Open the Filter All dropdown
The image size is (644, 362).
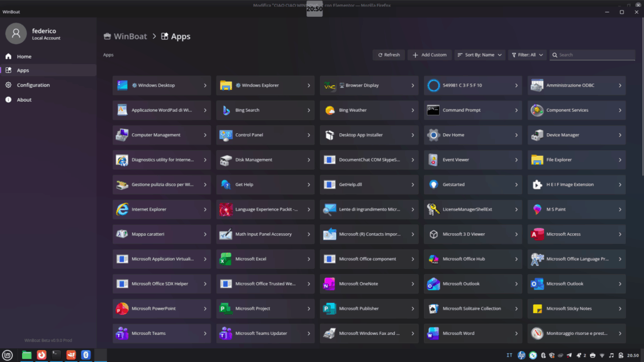pyautogui.click(x=526, y=55)
